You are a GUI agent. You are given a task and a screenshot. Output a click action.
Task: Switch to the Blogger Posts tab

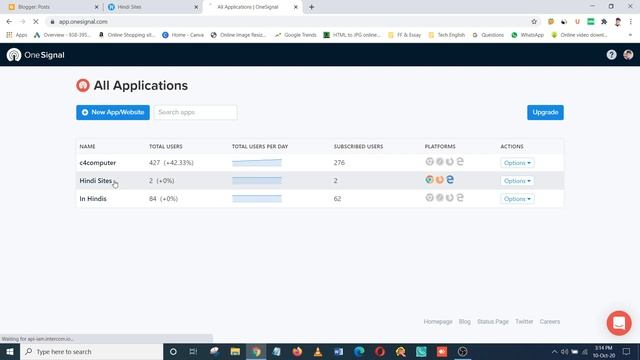[52, 7]
